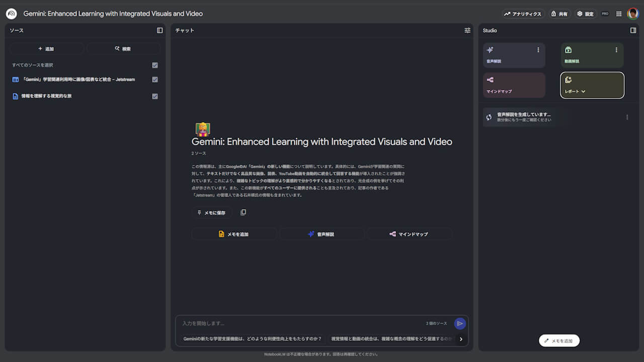The height and width of the screenshot is (362, 644).
Task: Click the notebook emoji icon
Action: point(203,129)
